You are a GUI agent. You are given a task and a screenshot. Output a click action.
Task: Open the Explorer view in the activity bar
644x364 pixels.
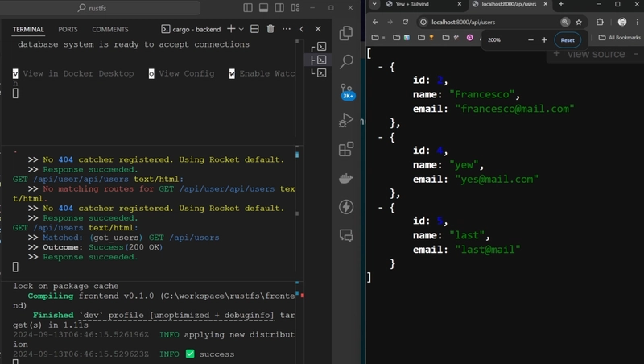(346, 33)
